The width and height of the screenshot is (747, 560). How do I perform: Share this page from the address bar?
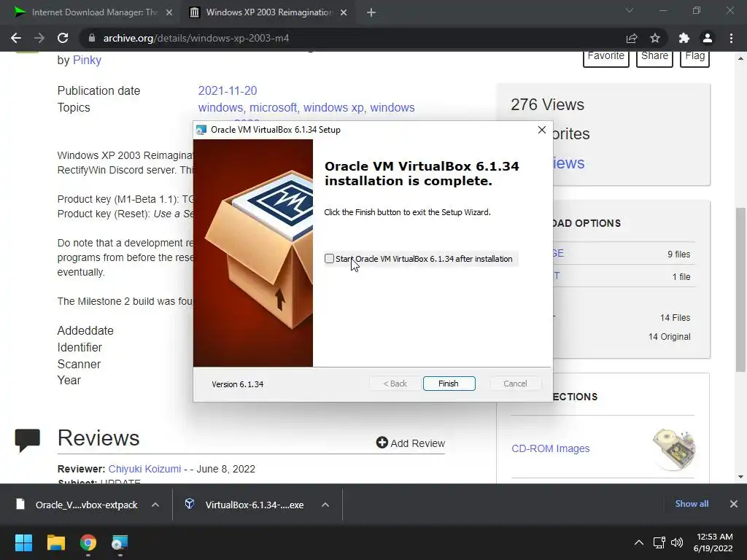pyautogui.click(x=632, y=38)
